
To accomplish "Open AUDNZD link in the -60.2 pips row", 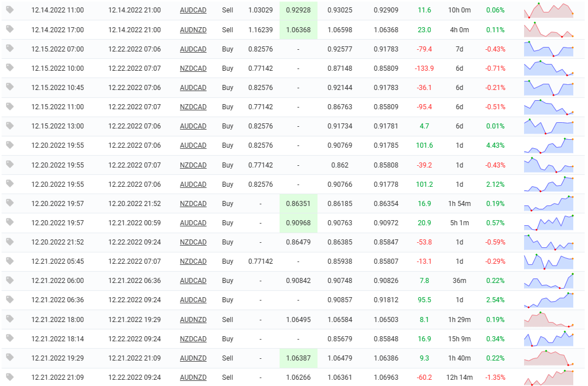I will pyautogui.click(x=193, y=378).
